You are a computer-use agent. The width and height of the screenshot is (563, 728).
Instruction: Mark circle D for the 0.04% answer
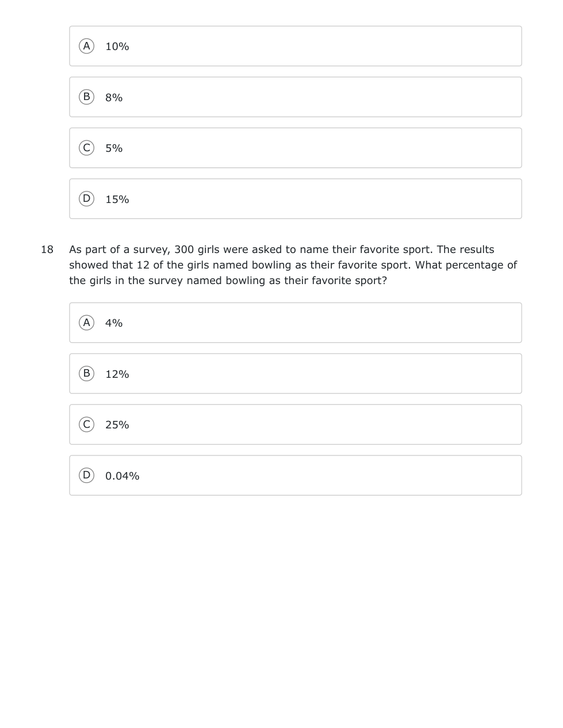[86, 476]
